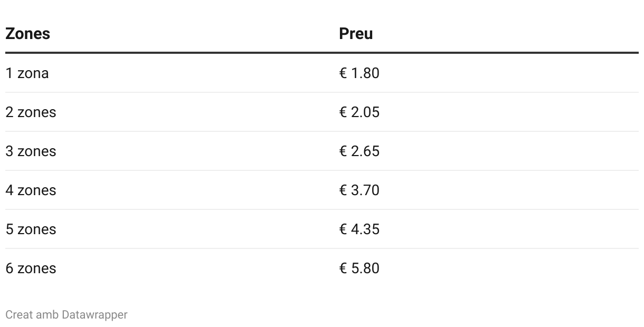644x327 pixels.
Task: Click the € 1.80 price
Action: point(359,73)
